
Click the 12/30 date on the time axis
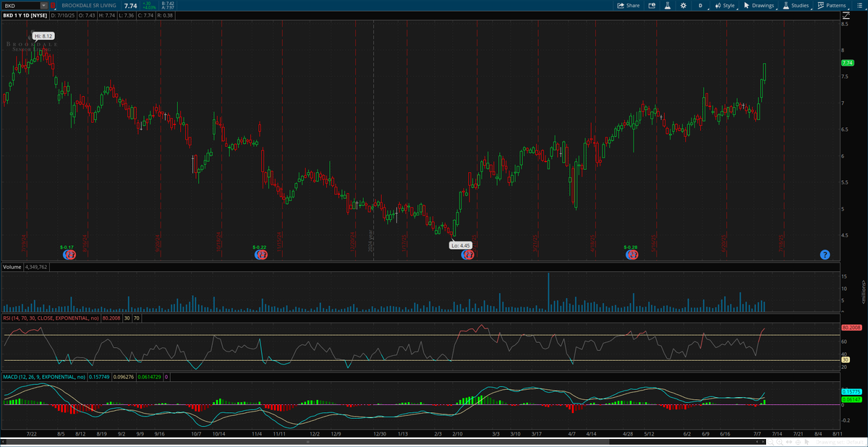379,433
